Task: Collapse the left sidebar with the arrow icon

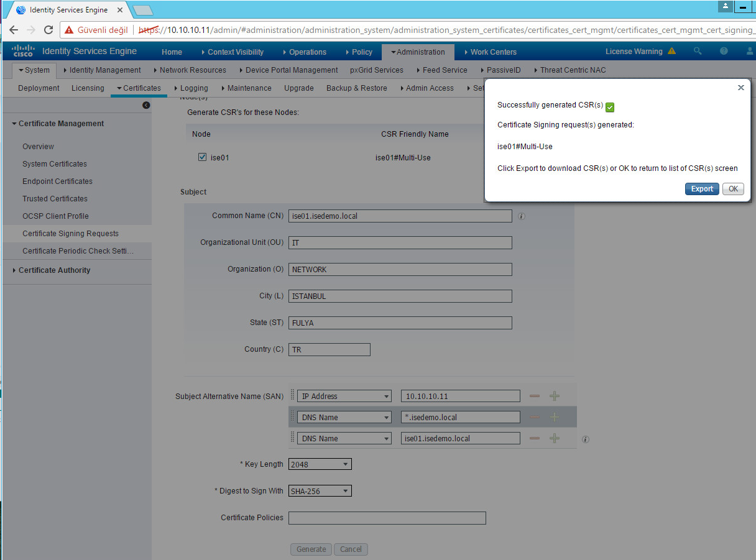Action: pyautogui.click(x=146, y=105)
